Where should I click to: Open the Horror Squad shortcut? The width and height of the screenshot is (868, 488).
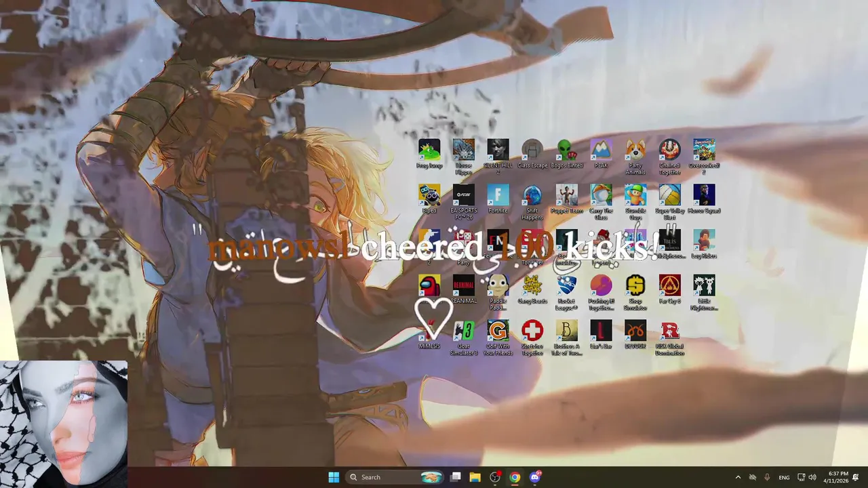tap(704, 199)
